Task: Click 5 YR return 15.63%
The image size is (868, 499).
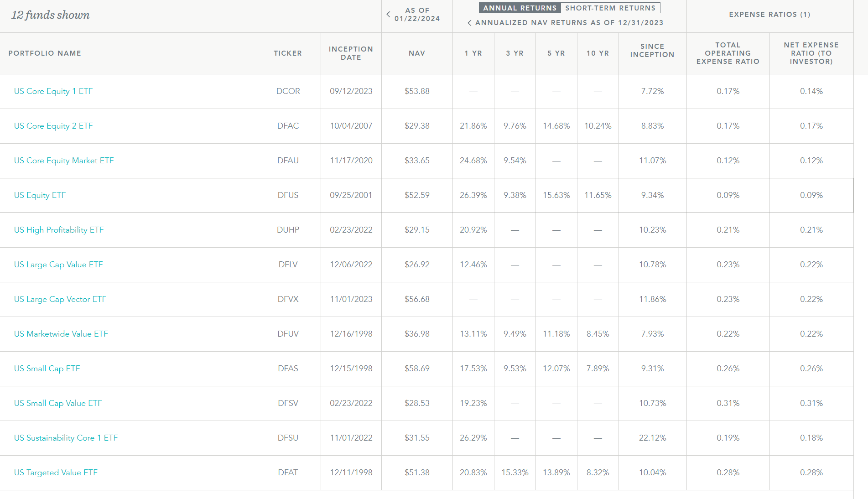Action: (x=556, y=195)
